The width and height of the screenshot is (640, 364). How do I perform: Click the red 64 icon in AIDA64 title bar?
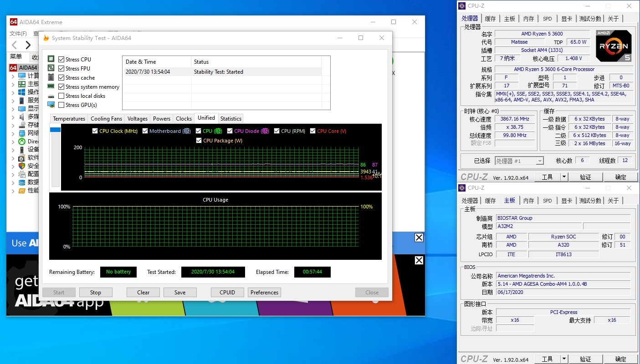point(13,22)
